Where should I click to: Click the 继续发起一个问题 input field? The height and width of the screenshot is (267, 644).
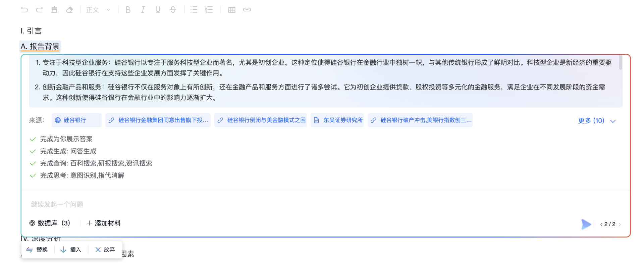point(325,204)
